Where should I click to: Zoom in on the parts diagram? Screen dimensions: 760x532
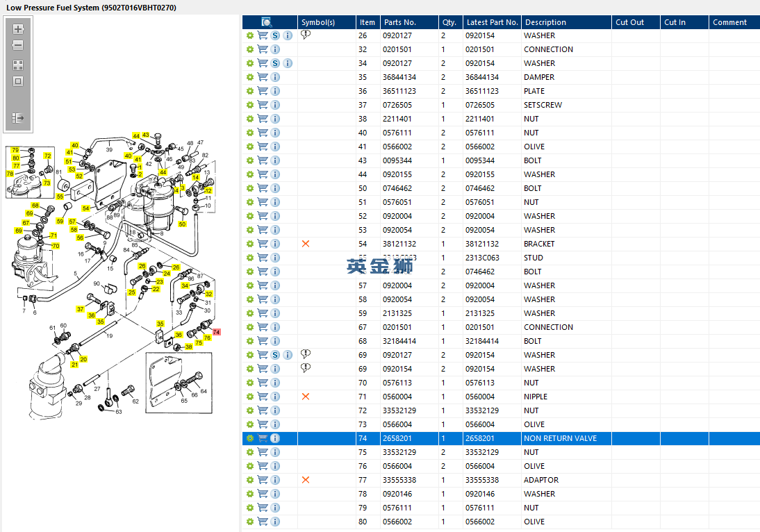[x=18, y=29]
